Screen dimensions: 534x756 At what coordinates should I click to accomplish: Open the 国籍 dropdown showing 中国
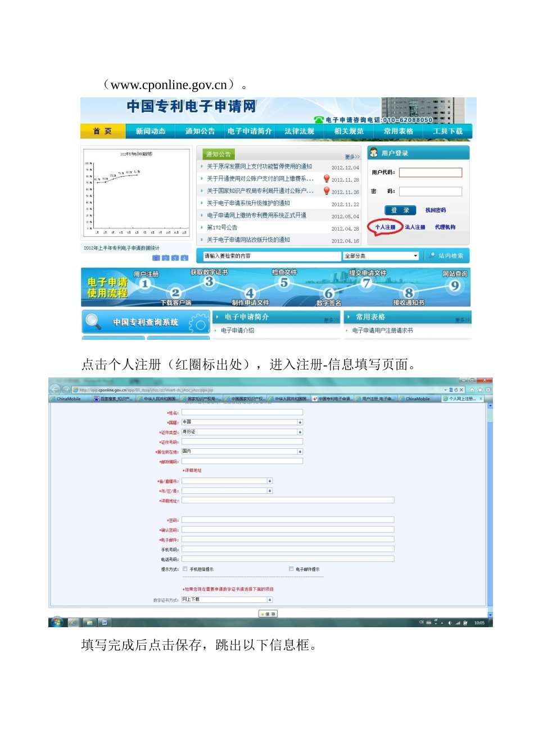pyautogui.click(x=242, y=422)
